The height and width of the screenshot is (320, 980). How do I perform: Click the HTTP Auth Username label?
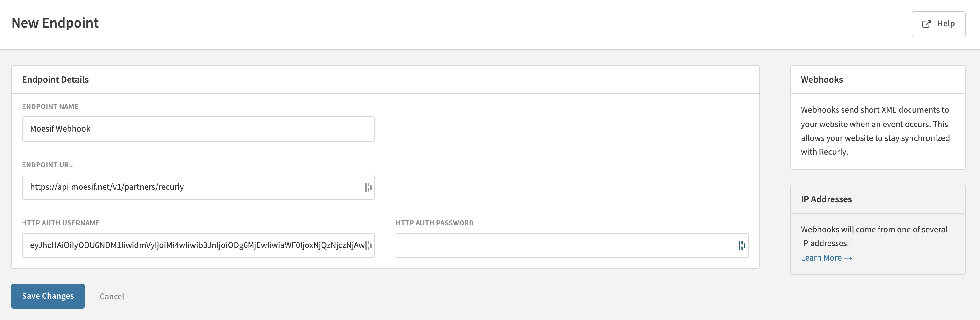coord(60,223)
